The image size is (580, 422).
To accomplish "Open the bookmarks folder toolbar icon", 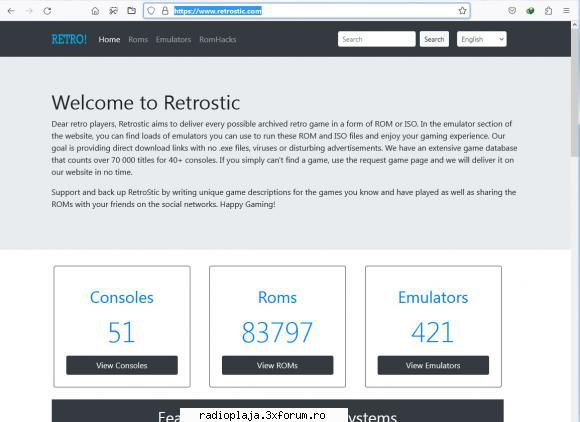I will tap(131, 11).
